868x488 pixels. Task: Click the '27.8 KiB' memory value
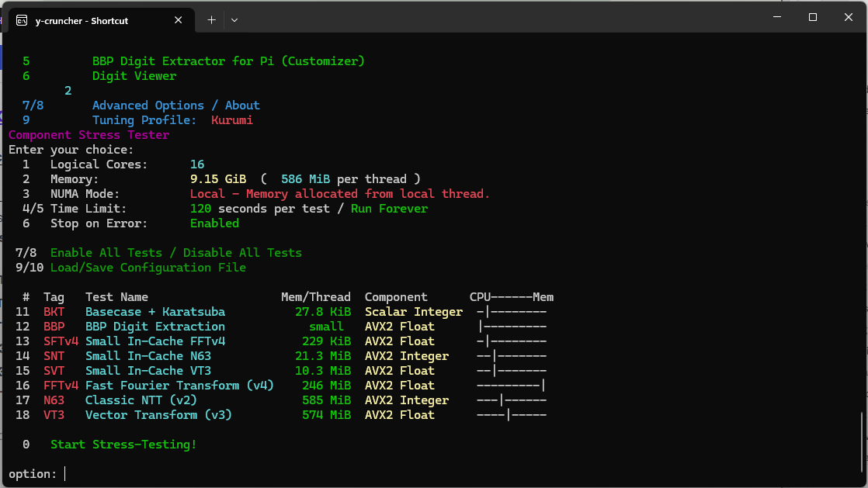click(x=323, y=312)
